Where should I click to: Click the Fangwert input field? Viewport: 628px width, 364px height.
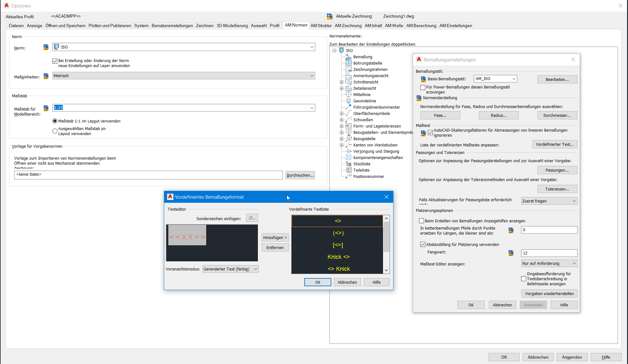pos(549,253)
